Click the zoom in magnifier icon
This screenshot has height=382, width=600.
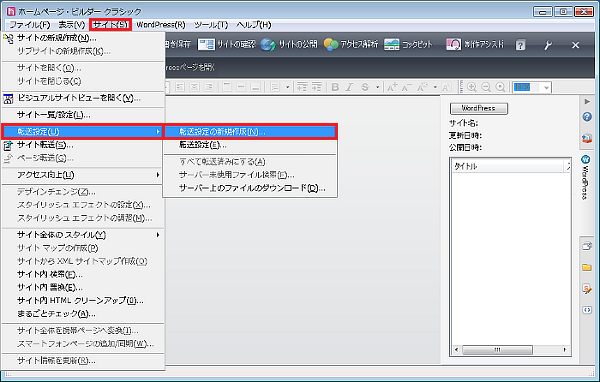[472, 87]
